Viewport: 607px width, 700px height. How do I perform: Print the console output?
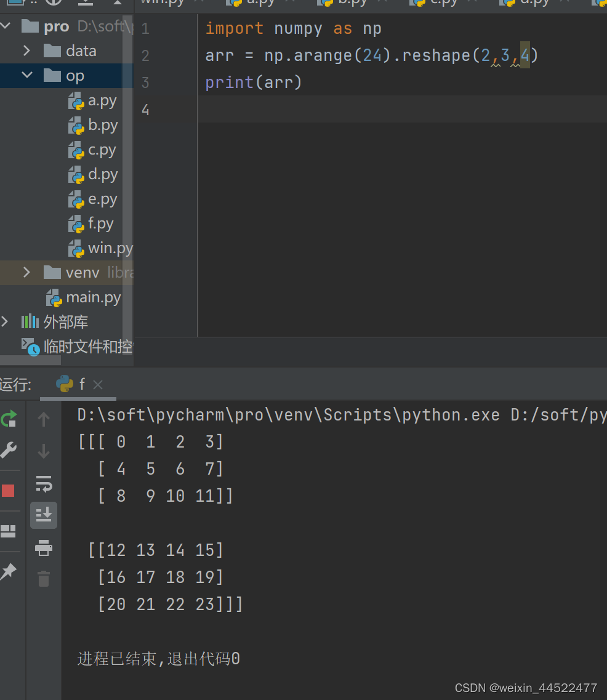click(44, 547)
